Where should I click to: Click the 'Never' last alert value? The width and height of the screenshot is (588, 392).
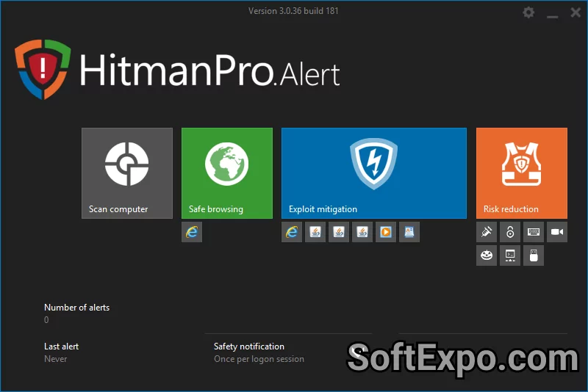(56, 359)
